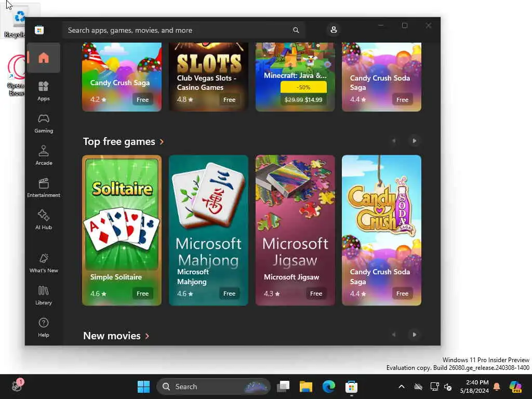Launch Microsoft Edge from the taskbar
532x399 pixels.
click(328, 387)
